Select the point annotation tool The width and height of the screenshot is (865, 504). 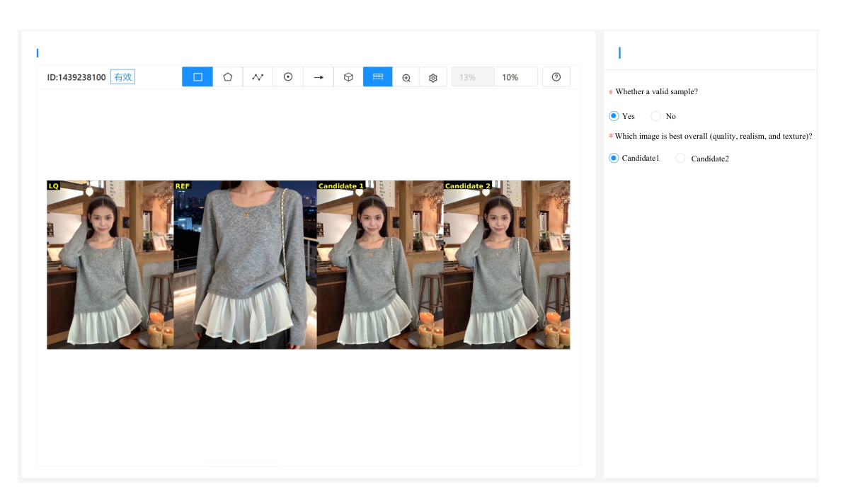[288, 77]
